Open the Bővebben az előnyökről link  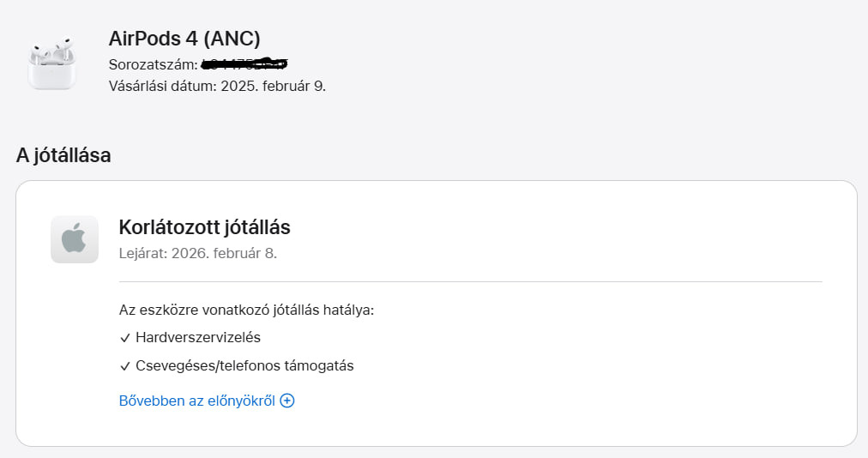197,401
